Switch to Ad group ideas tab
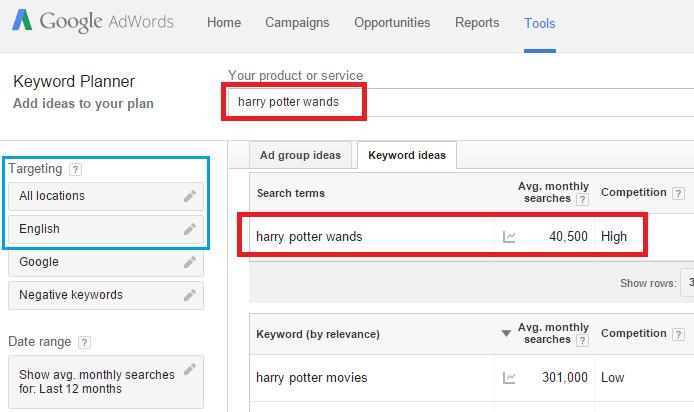This screenshot has width=694, height=412. pyautogui.click(x=300, y=155)
